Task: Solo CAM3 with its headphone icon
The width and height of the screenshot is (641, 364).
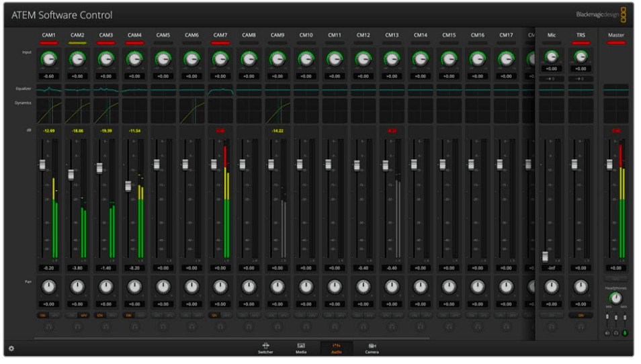Action: (x=106, y=326)
